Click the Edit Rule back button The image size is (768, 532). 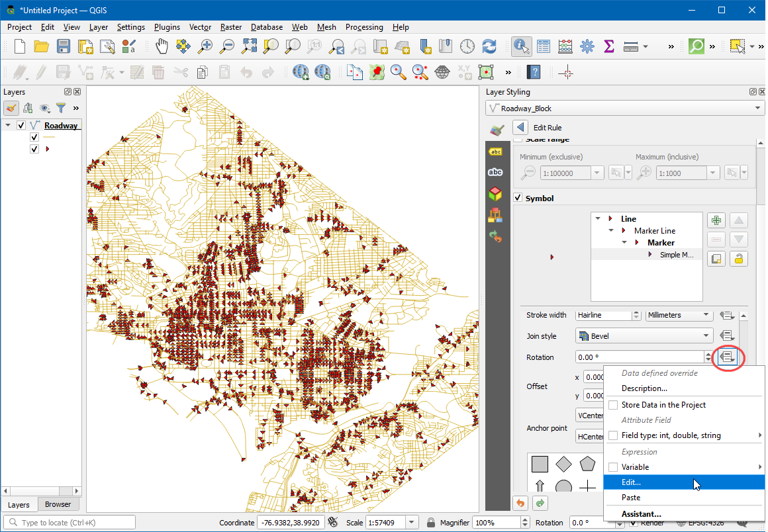click(521, 127)
